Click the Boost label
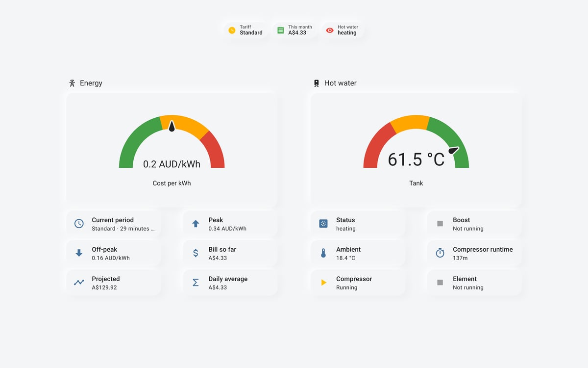This screenshot has width=588, height=368. pyautogui.click(x=461, y=220)
